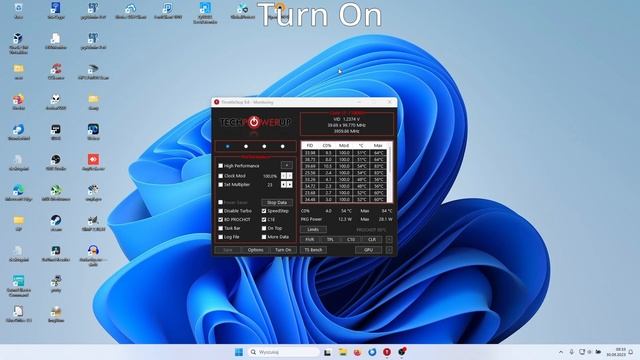Show hidden icons tray chevron
This screenshot has width=640, height=360.
[561, 352]
